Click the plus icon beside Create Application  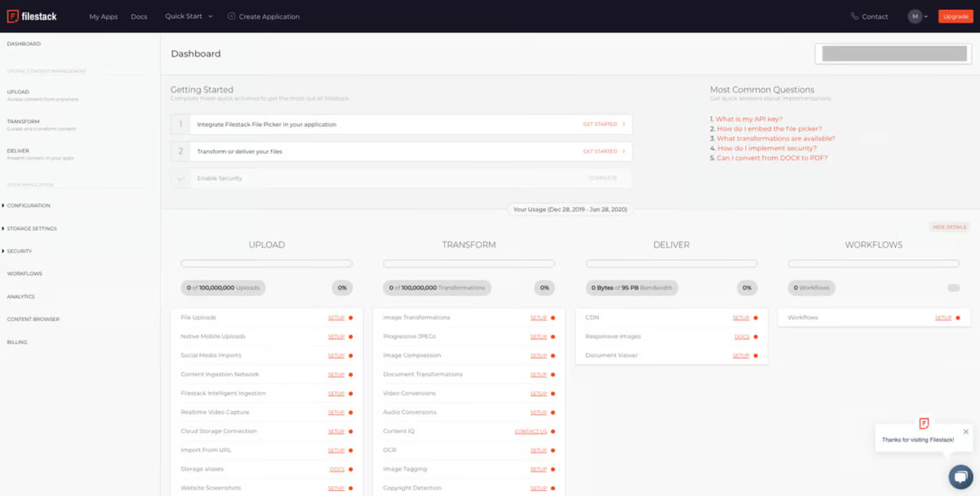(232, 16)
